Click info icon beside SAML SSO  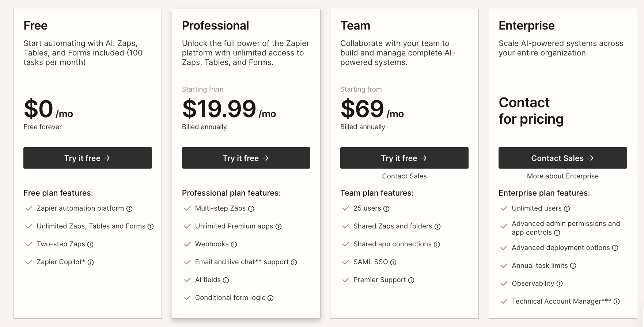coord(393,262)
